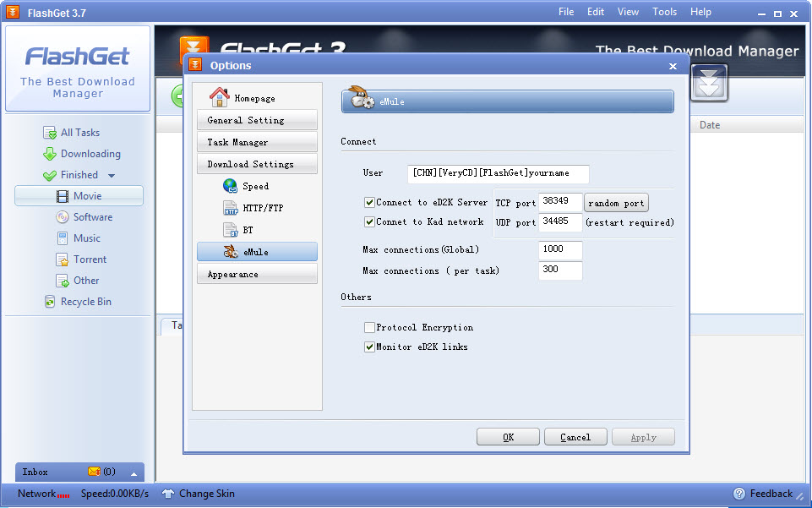Click the Inbox envelope icon
The image size is (812, 508).
pos(94,472)
